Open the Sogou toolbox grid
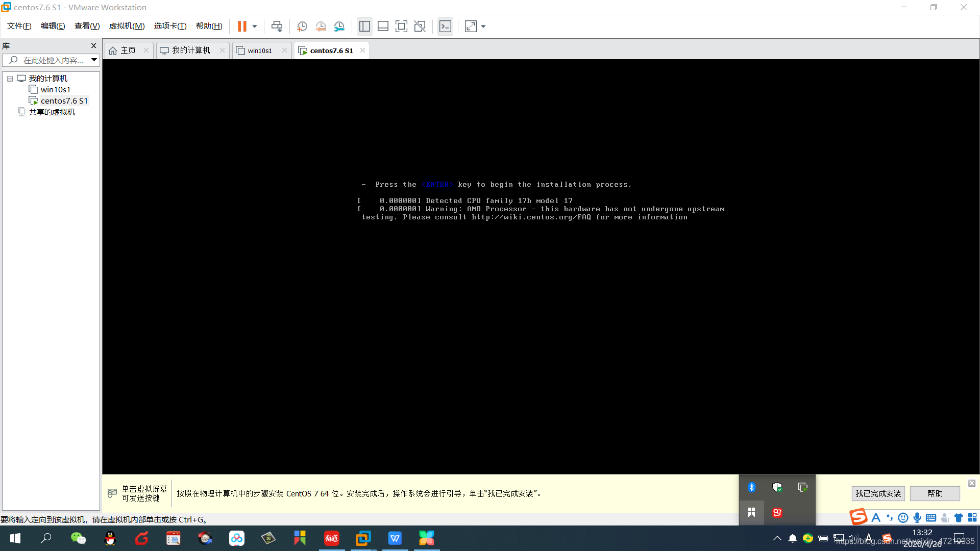Viewport: 980px width, 551px height. coord(972,518)
